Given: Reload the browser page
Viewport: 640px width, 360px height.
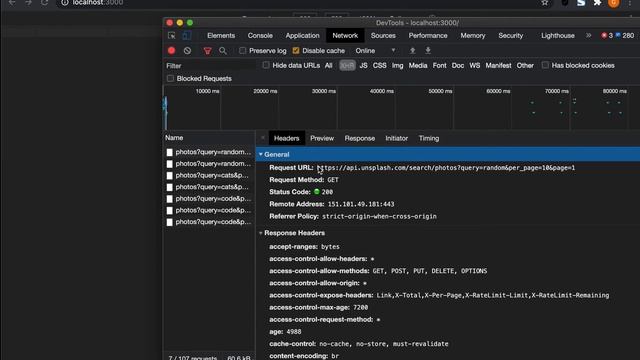Looking at the screenshot, I should (x=44, y=3).
